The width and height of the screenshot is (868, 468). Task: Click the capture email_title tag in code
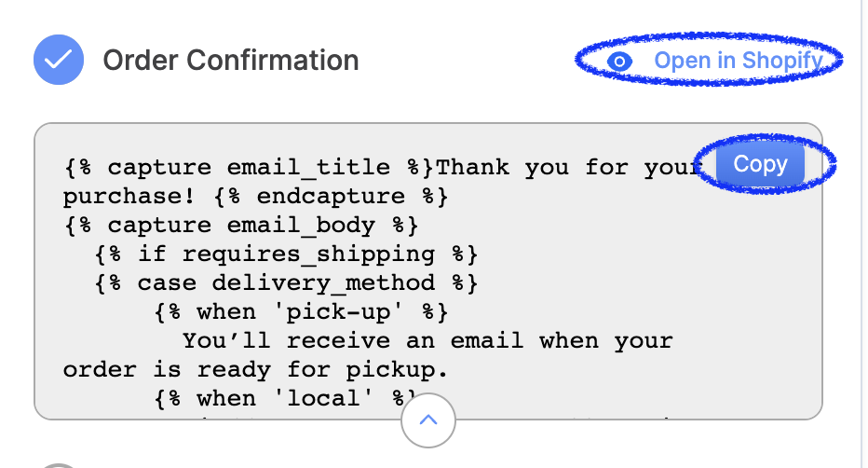tap(249, 167)
